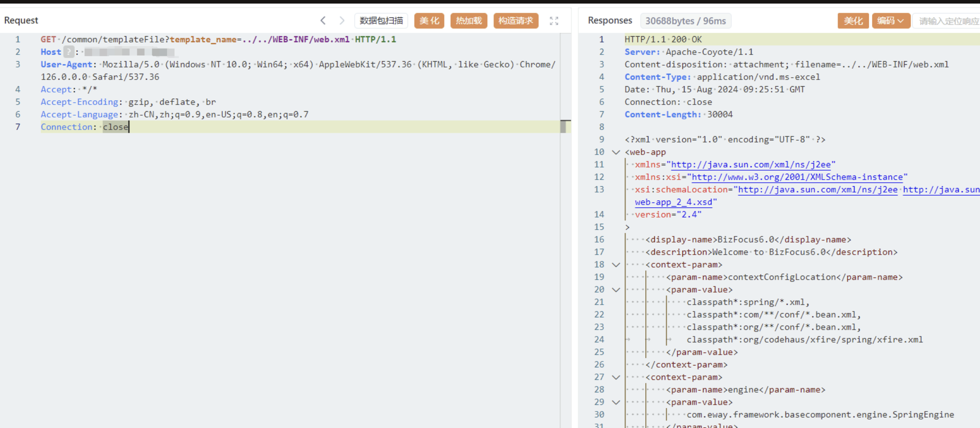Click the Request panel 美化 button
The width and height of the screenshot is (980, 428).
429,21
